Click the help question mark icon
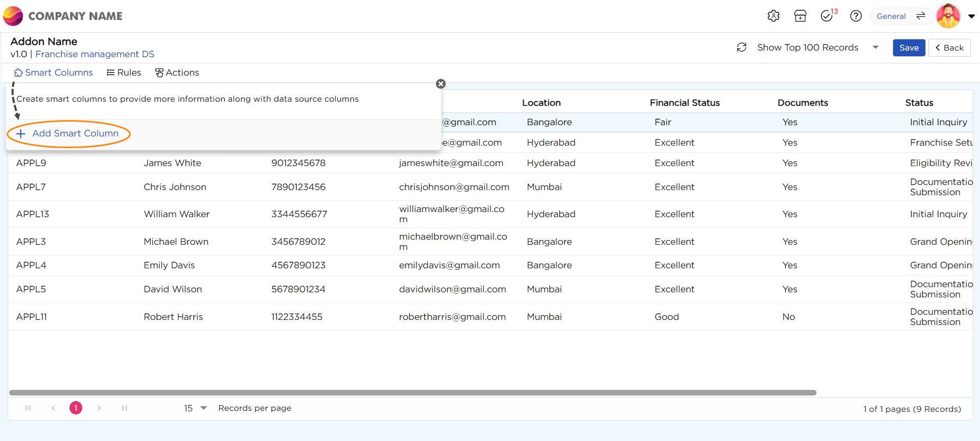Viewport: 980px width, 441px height. pyautogui.click(x=856, y=16)
